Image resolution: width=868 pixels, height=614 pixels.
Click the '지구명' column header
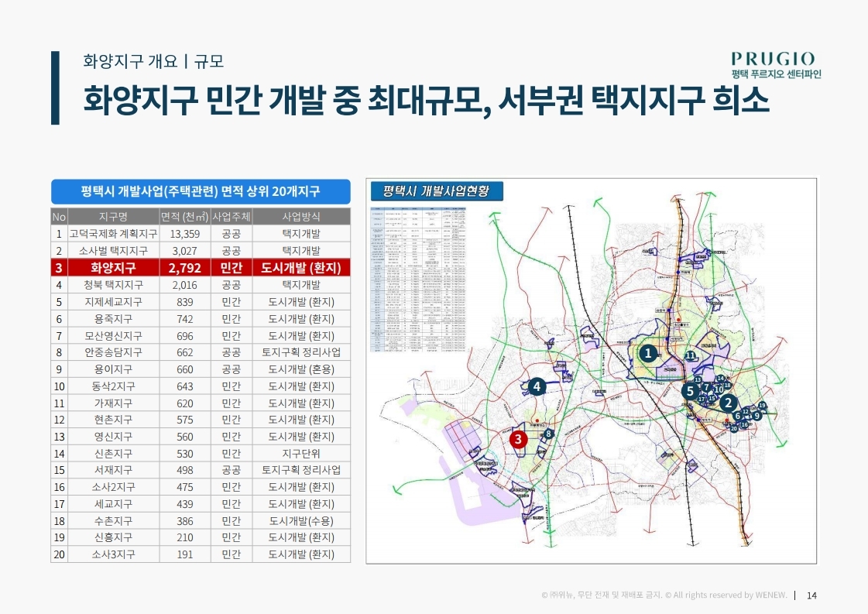(x=114, y=217)
